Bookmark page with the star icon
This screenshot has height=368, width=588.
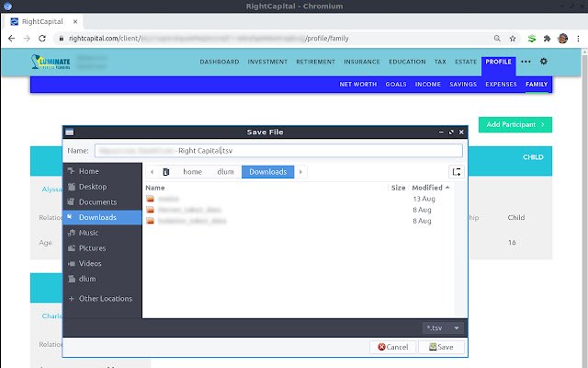point(513,39)
